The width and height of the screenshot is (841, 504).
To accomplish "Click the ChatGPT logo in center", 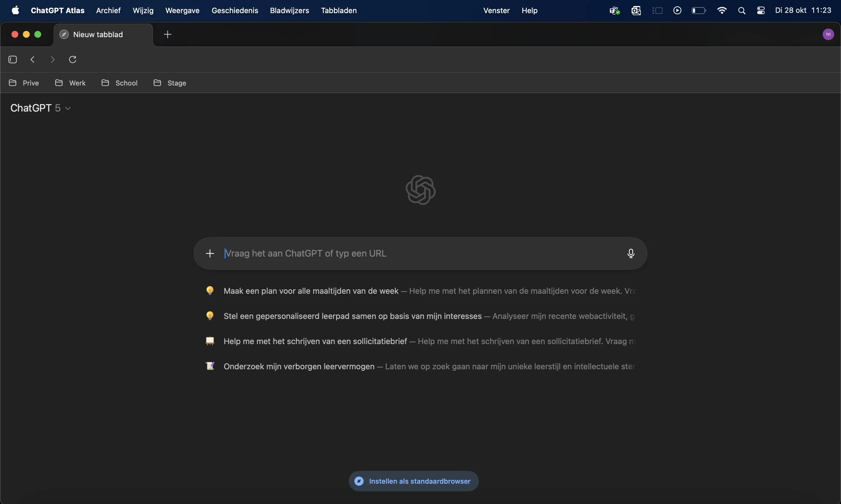I will point(420,190).
